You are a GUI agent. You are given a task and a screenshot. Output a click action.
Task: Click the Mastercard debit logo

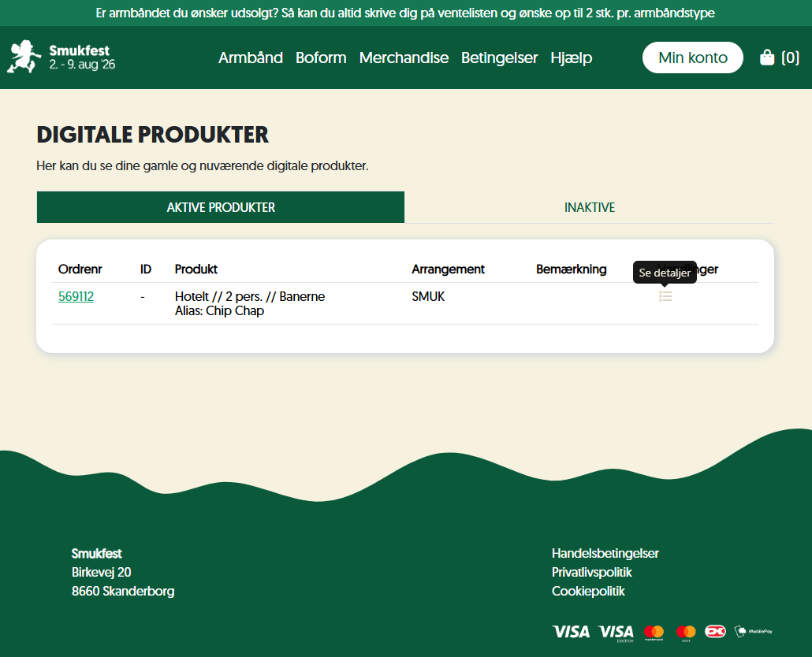pyautogui.click(x=686, y=632)
